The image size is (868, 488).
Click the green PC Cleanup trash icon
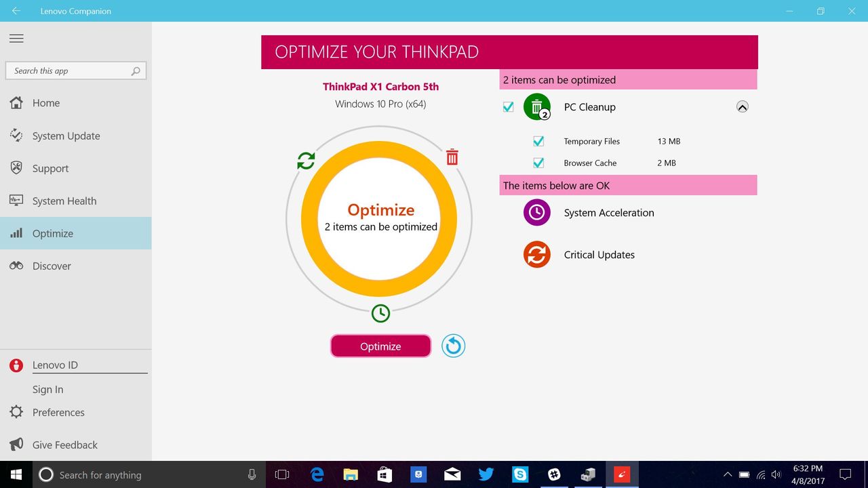[536, 106]
